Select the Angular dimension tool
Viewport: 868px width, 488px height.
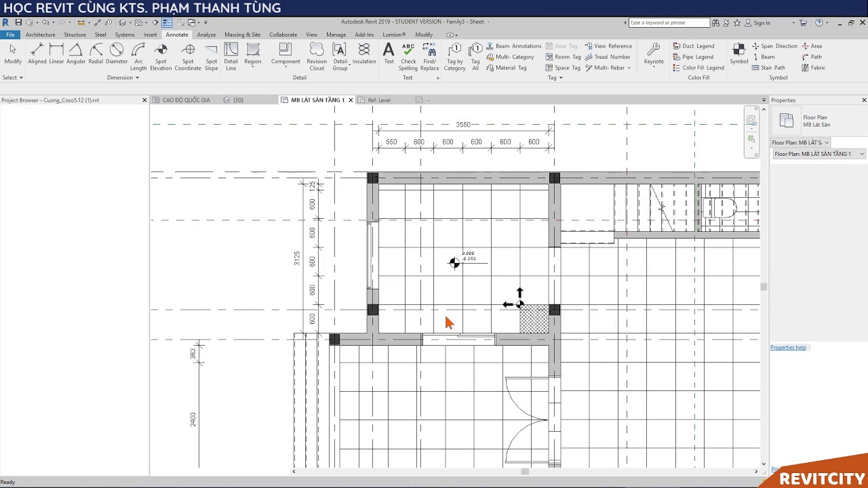[76, 54]
